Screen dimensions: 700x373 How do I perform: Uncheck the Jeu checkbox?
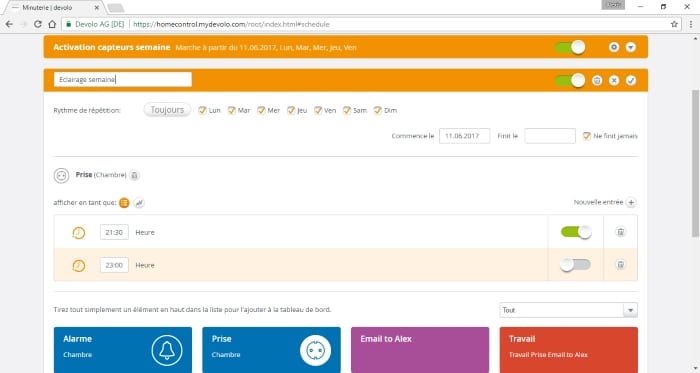point(291,110)
